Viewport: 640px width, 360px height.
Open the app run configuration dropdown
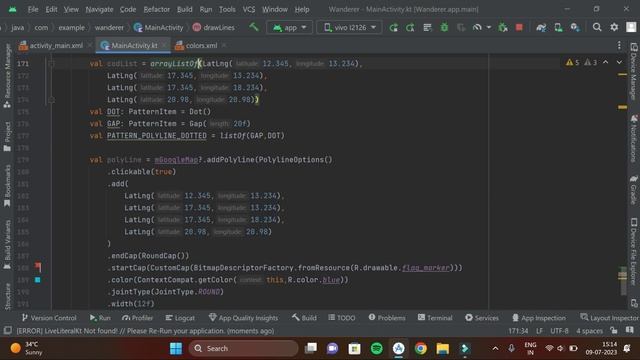pos(289,27)
